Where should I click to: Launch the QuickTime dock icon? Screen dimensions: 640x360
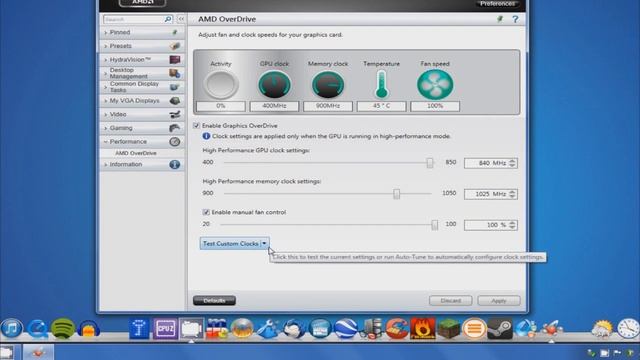(x=37, y=329)
